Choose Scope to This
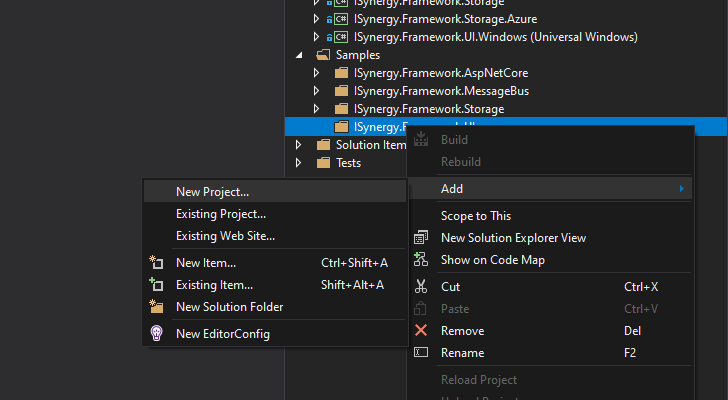 tap(551, 216)
